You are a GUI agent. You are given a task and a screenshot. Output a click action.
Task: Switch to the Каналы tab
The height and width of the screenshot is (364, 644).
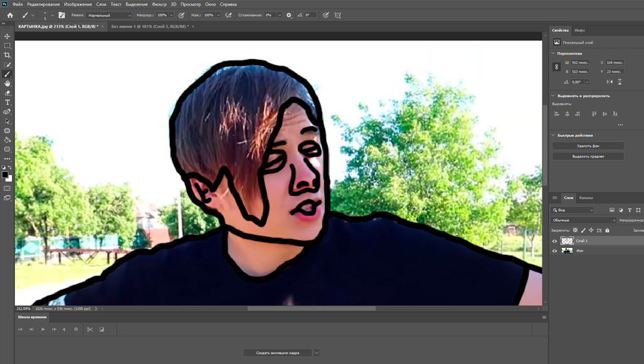coord(586,198)
